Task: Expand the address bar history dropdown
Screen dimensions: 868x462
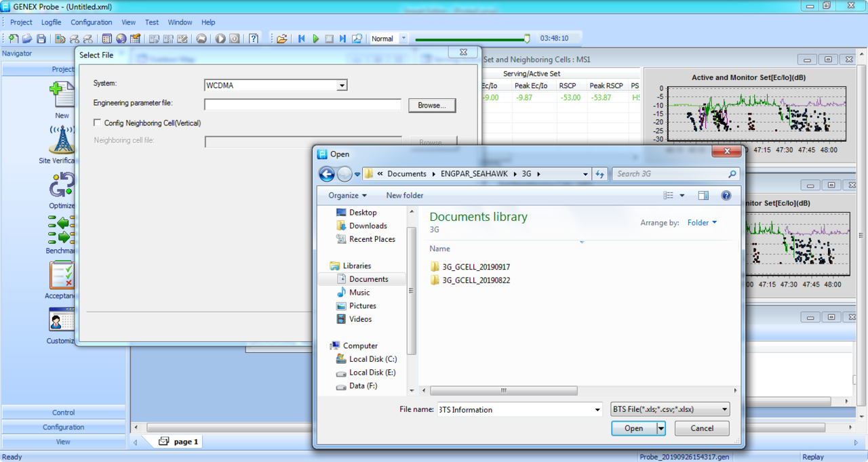Action: point(586,174)
